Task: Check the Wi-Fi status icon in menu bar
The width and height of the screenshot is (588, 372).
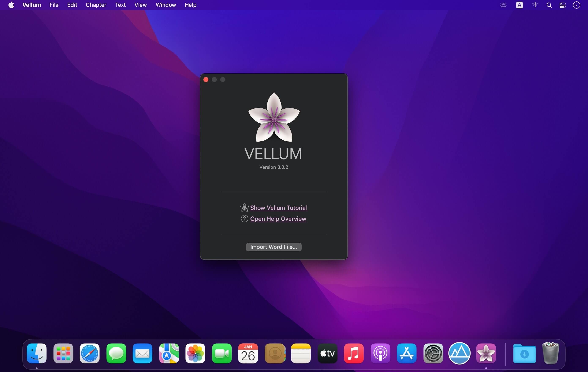Action: (535, 5)
